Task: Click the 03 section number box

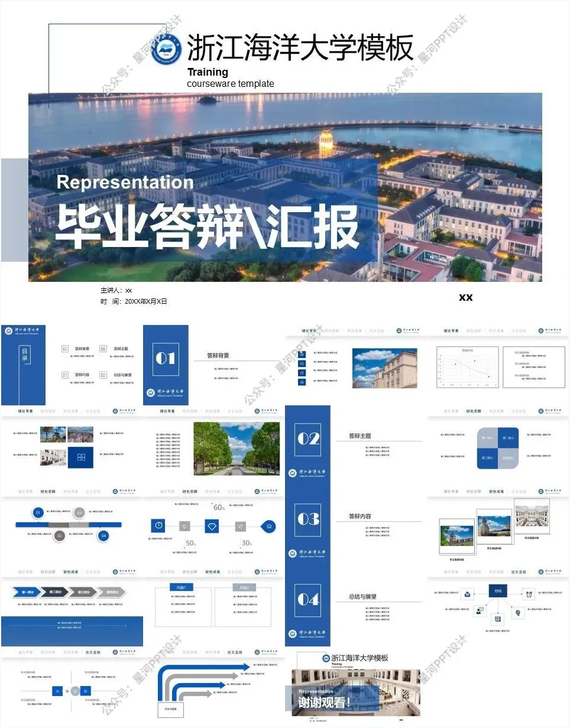Action: click(x=307, y=519)
